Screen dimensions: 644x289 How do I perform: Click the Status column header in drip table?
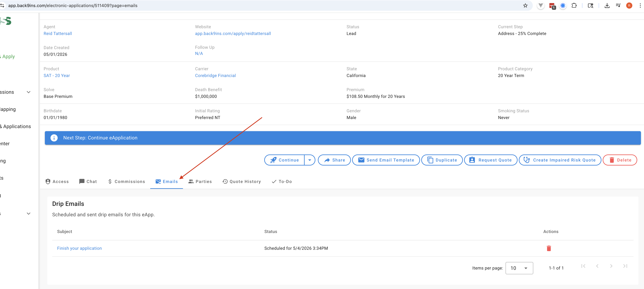point(271,231)
